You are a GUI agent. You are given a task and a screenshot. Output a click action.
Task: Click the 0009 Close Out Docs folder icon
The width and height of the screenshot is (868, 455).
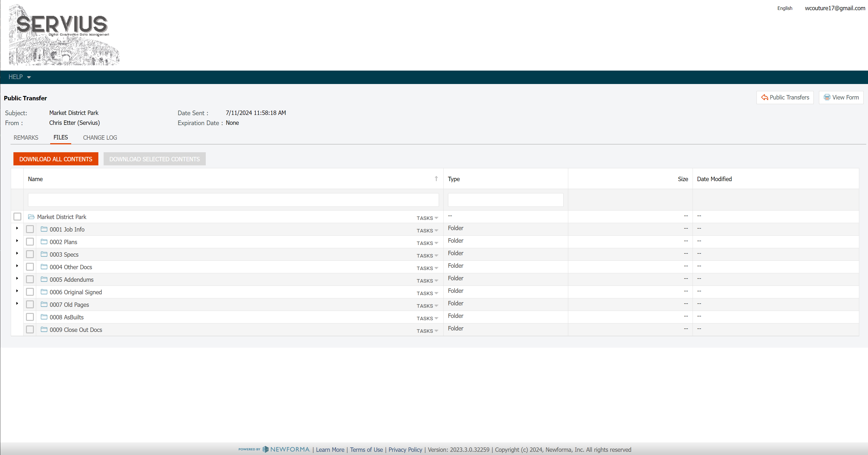pyautogui.click(x=44, y=329)
